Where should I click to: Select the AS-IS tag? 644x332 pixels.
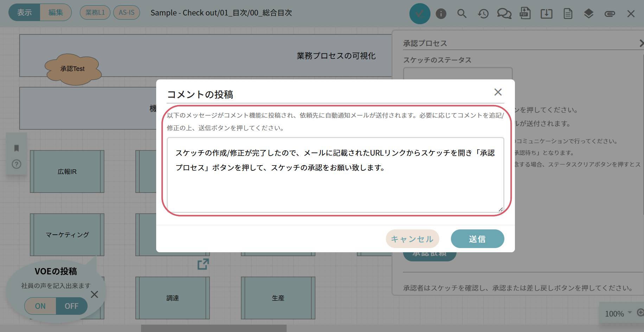tap(127, 13)
